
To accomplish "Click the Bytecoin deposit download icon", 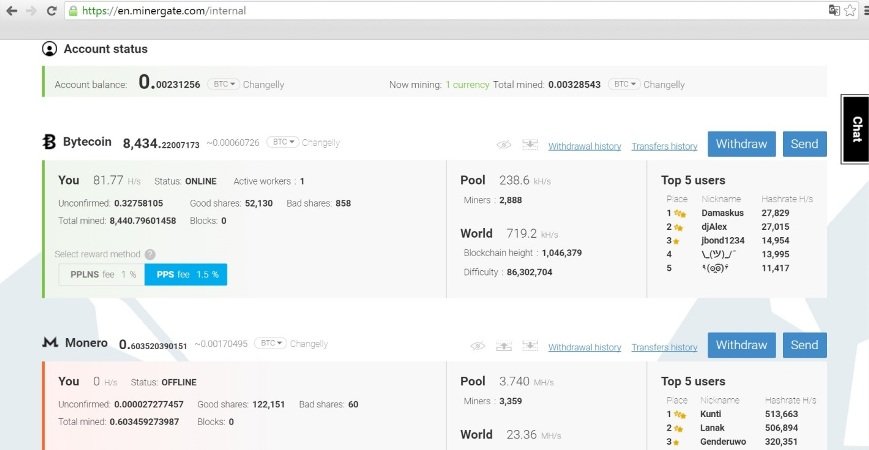I will point(530,145).
